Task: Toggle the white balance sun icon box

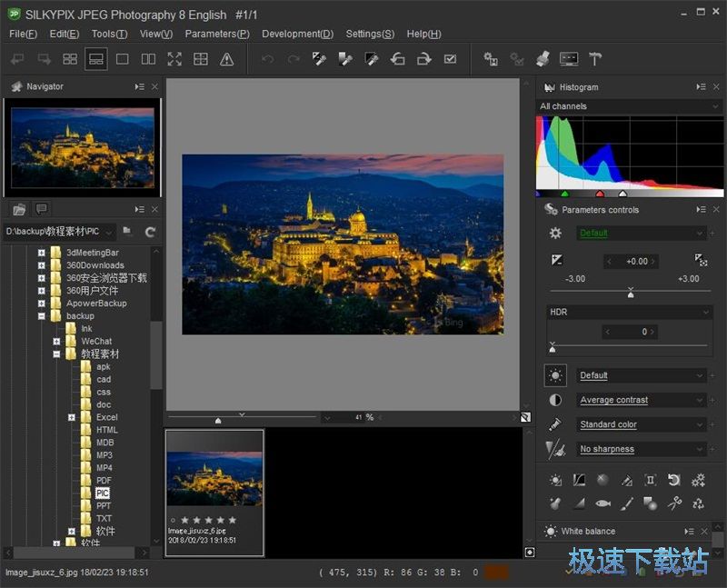Action: coord(555,375)
